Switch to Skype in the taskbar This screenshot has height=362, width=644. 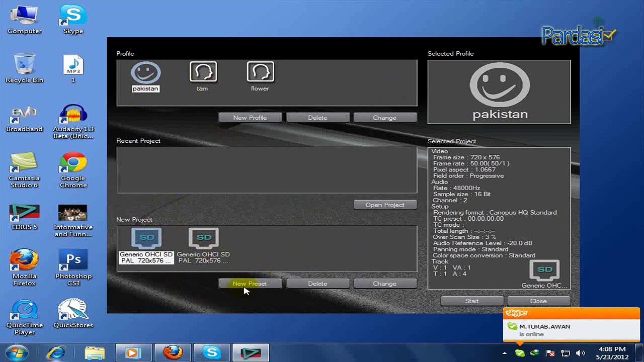click(x=212, y=352)
